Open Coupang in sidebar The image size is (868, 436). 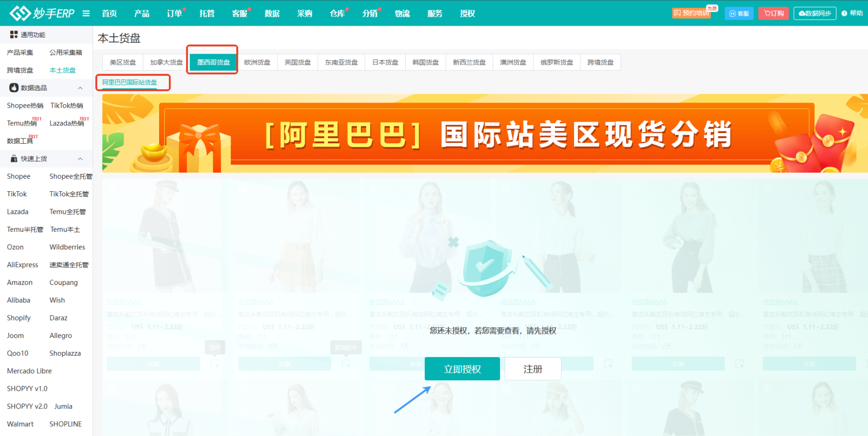pos(64,282)
